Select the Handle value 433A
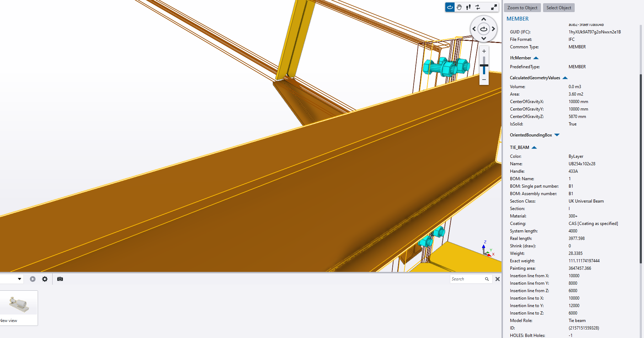 (x=573, y=171)
